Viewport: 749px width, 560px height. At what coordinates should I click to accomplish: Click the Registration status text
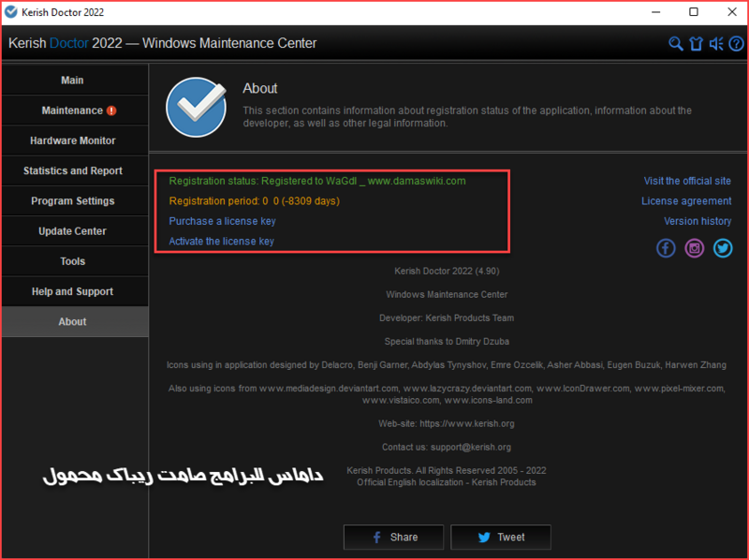pyautogui.click(x=317, y=181)
